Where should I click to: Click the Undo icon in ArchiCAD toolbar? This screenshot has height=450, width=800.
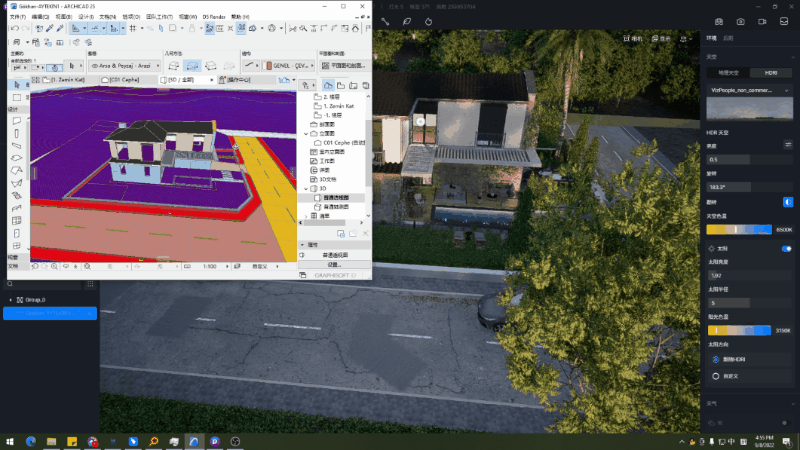(x=14, y=28)
